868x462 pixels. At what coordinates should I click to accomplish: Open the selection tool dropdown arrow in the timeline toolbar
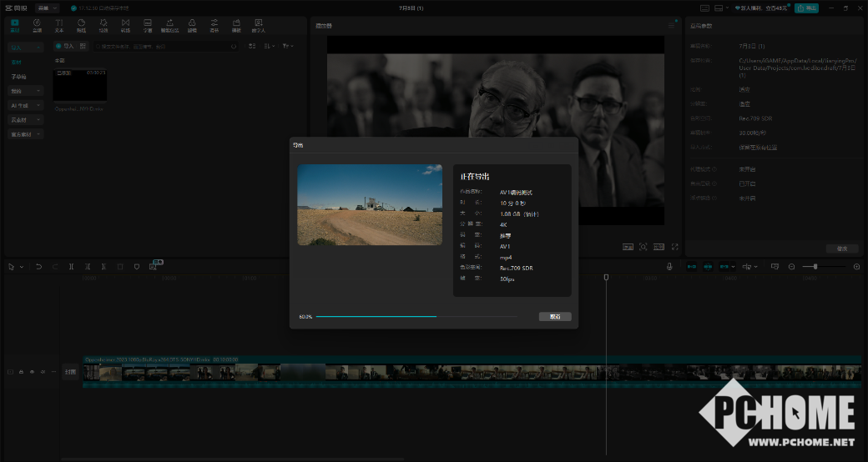click(22, 267)
